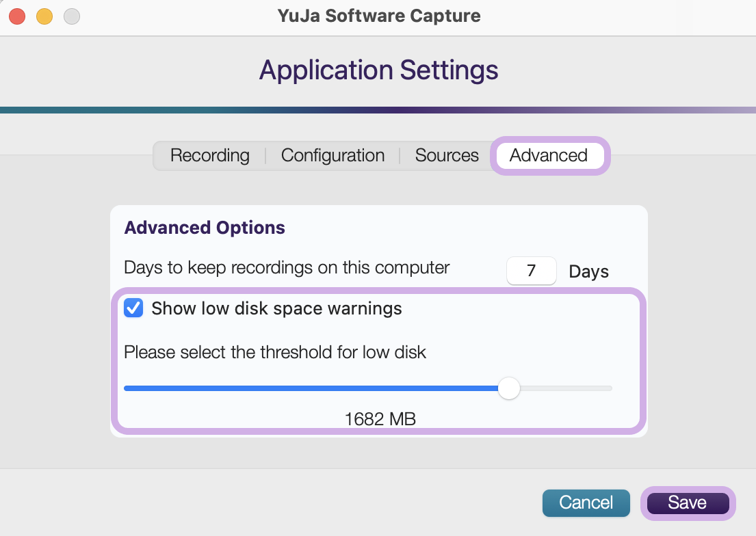Viewport: 756px width, 536px height.
Task: Click the 1682 MB threshold value text
Action: click(x=380, y=419)
